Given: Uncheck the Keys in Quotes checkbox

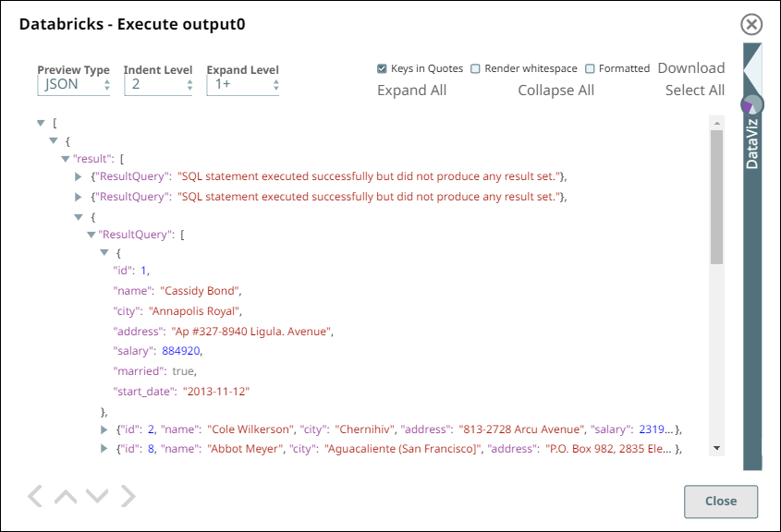Looking at the screenshot, I should click(x=382, y=68).
